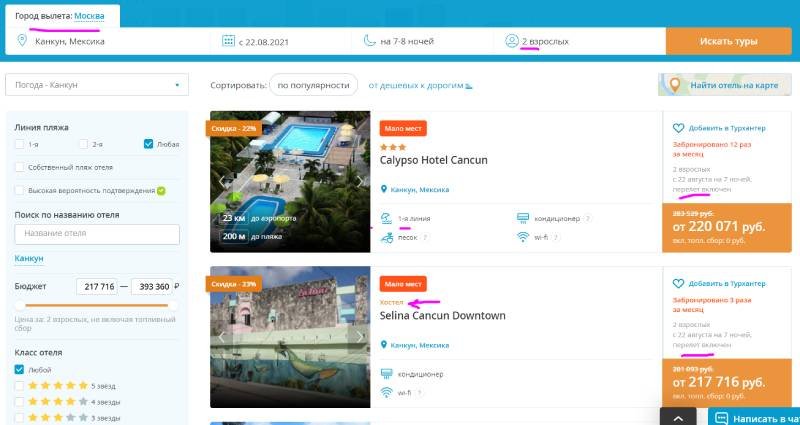Enable the 1st beach line checkbox
The width and height of the screenshot is (800, 425).
[x=20, y=144]
